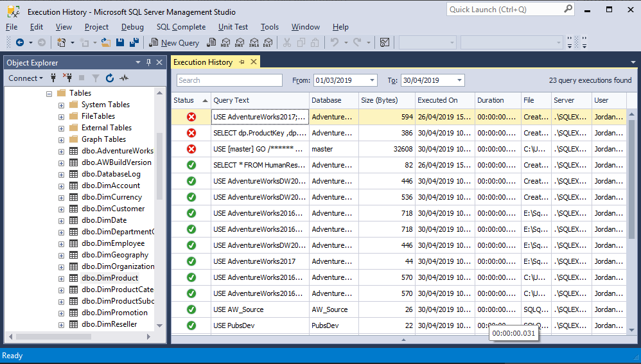
Task: Expand the Graph Tables folder
Action: tap(61, 140)
